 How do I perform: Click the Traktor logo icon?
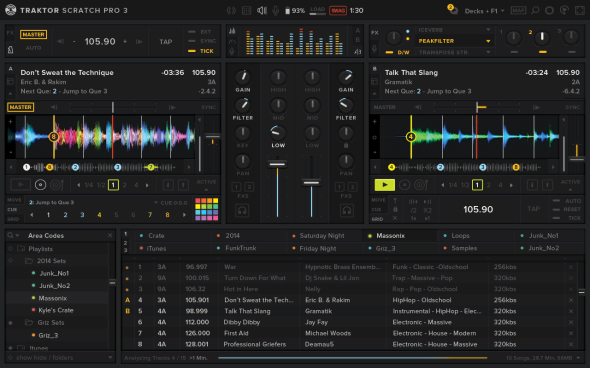[x=11, y=10]
